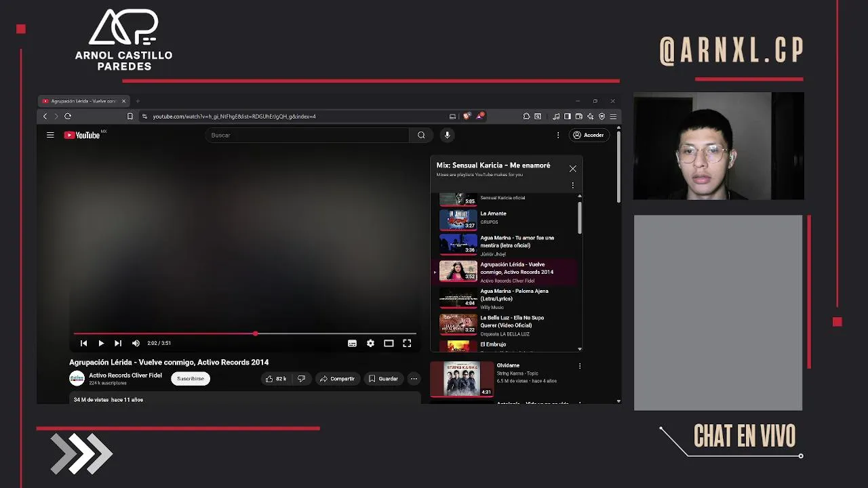Enter fullscreen mode in the player
Viewport: 868px width, 488px height.
(x=407, y=344)
